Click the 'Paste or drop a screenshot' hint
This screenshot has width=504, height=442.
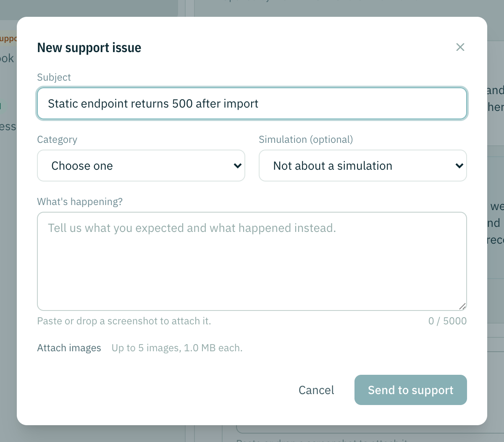coord(124,321)
